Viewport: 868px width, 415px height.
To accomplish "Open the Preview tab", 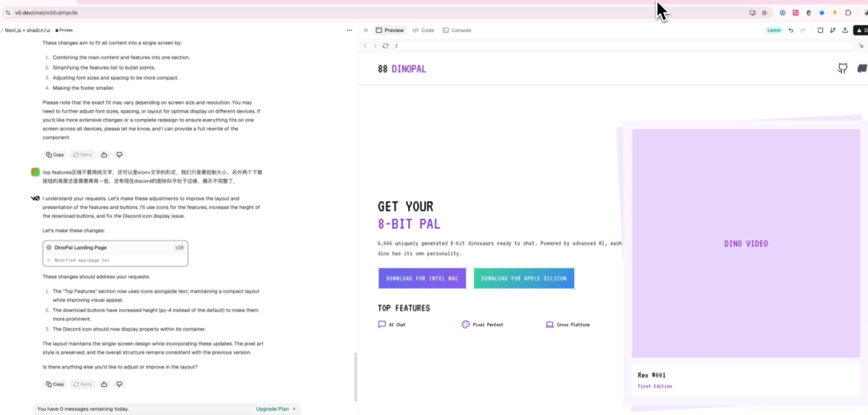I will (390, 31).
